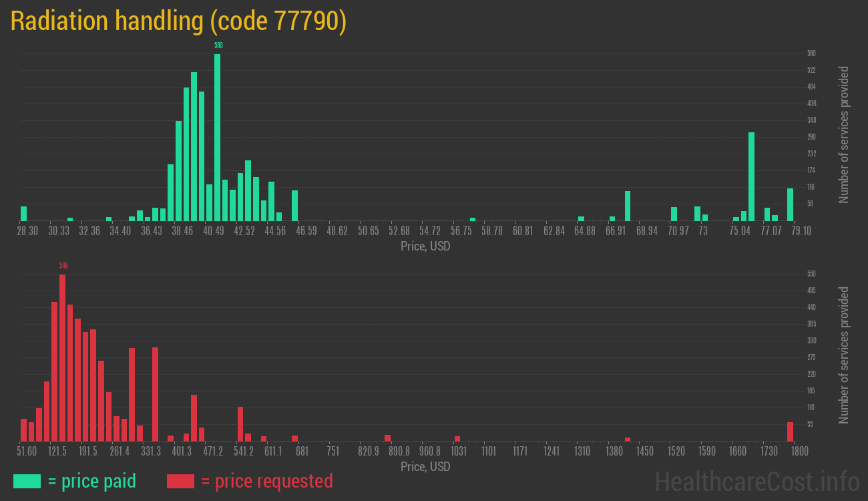Screen dimensions: 868x501
Task: Click the '580' peak value label
Action: (218, 45)
